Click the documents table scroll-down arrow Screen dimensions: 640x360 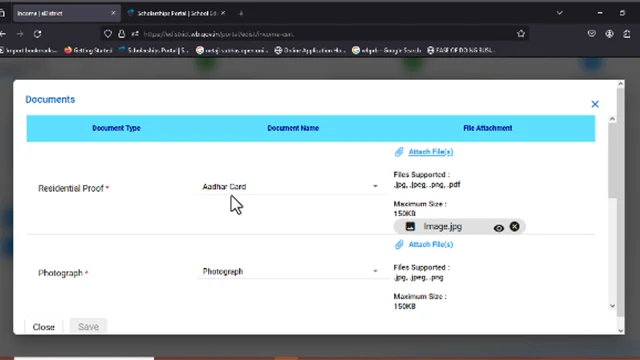612,306
